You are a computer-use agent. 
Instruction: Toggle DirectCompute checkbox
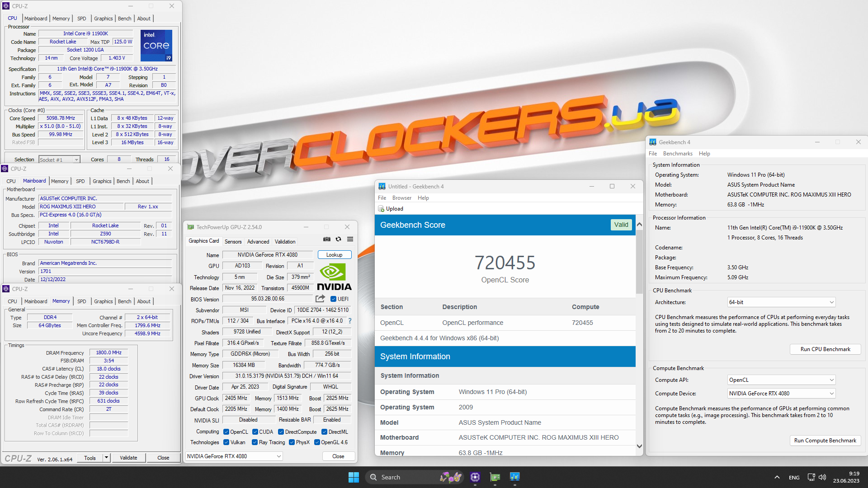click(281, 432)
